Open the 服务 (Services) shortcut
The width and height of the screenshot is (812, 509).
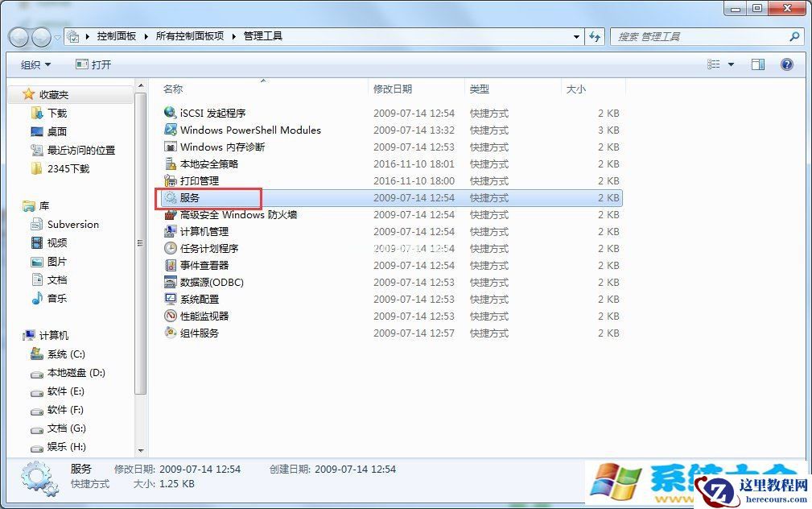(191, 197)
